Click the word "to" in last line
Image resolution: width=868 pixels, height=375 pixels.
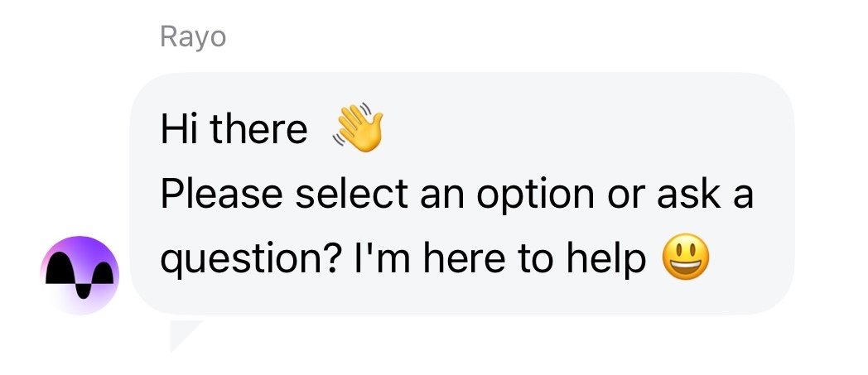click(536, 260)
